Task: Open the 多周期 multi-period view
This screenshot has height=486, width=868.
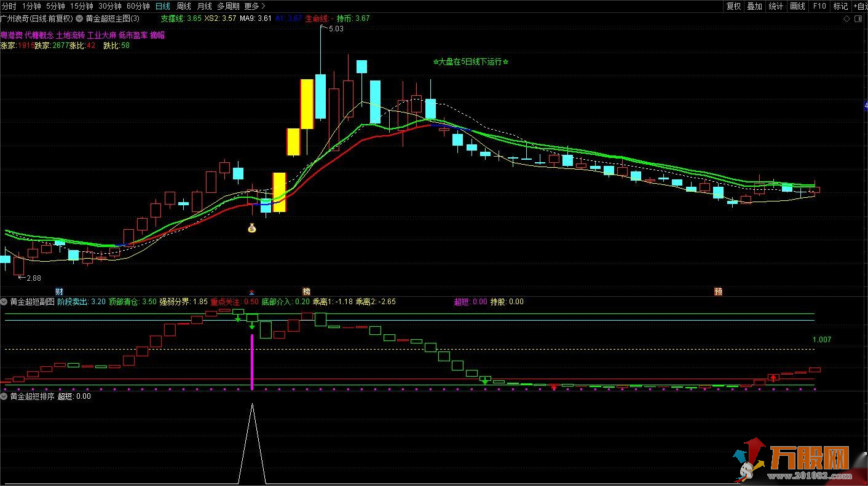Action: [x=228, y=6]
